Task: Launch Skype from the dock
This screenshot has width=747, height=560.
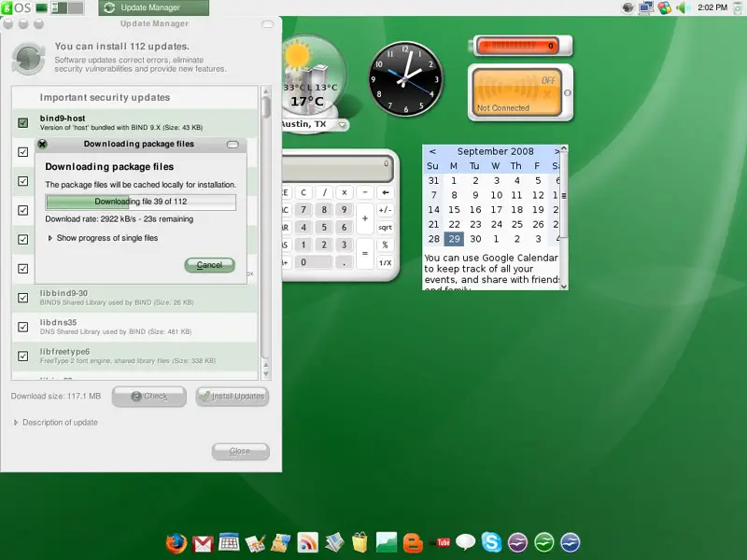Action: tap(492, 542)
